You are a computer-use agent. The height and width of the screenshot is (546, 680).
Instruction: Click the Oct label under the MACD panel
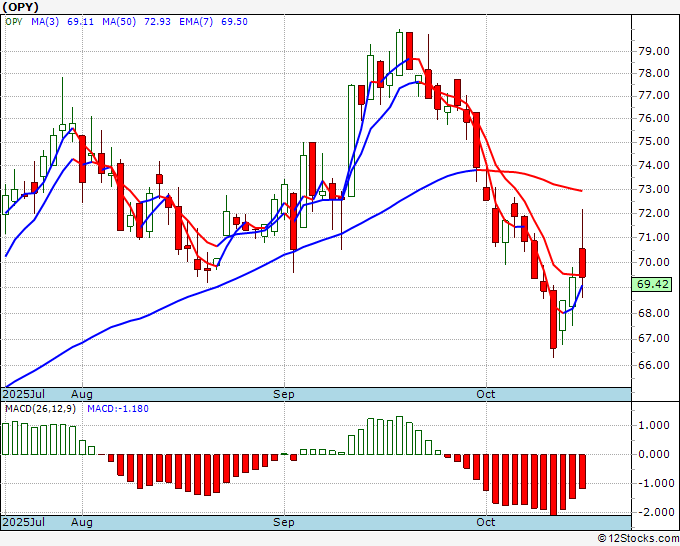pos(485,522)
